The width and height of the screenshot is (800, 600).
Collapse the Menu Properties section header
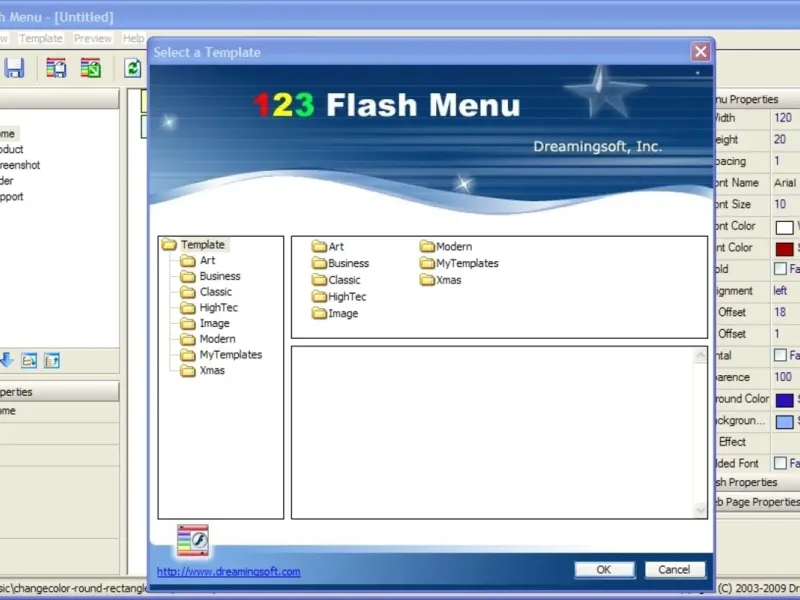point(758,99)
